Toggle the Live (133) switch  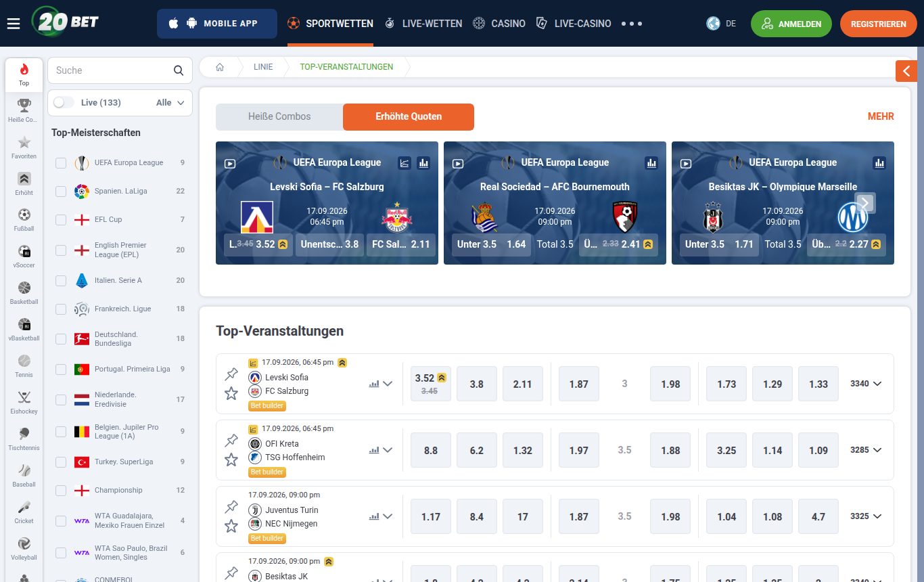(64, 102)
